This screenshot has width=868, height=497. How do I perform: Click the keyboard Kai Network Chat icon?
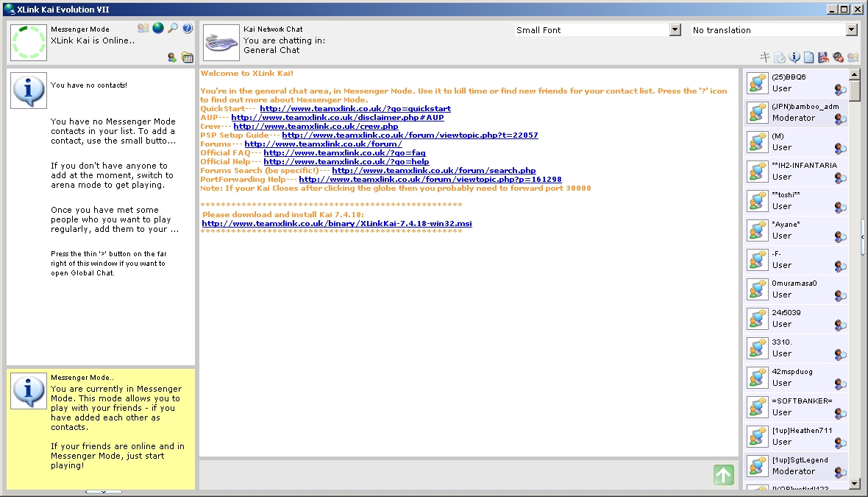[x=221, y=43]
